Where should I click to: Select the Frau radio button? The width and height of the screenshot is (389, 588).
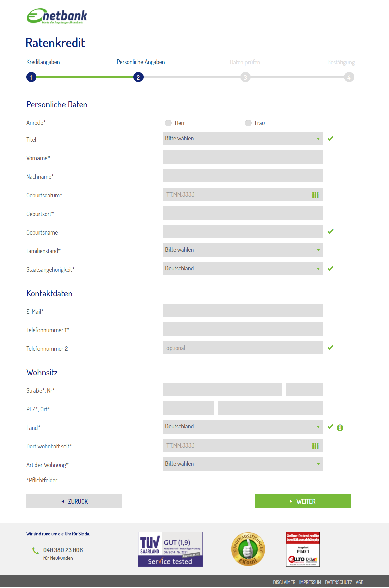248,123
